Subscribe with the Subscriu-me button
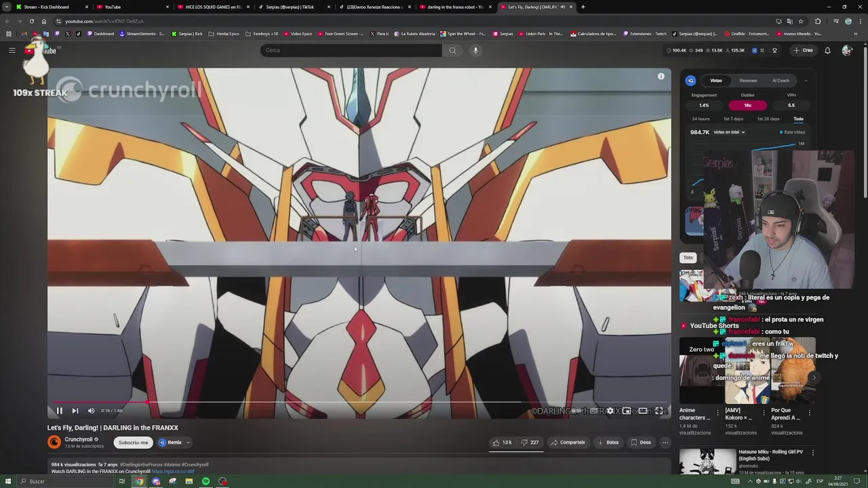Image resolution: width=868 pixels, height=488 pixels. [x=133, y=443]
